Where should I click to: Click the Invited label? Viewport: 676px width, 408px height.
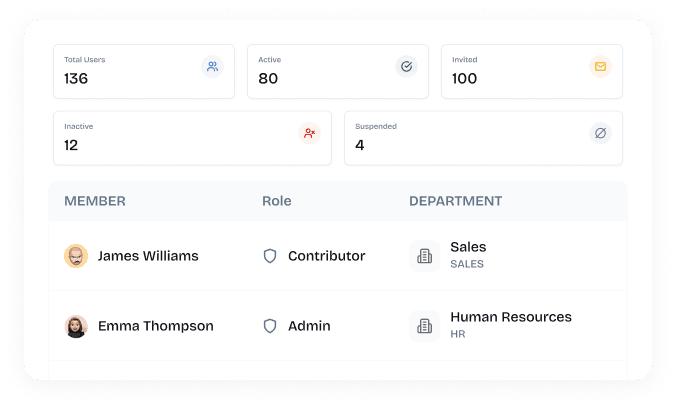(x=464, y=60)
